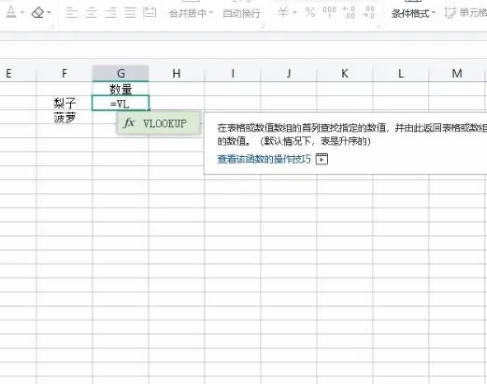Increase decimal places
This screenshot has height=384, width=487.
pos(349,13)
